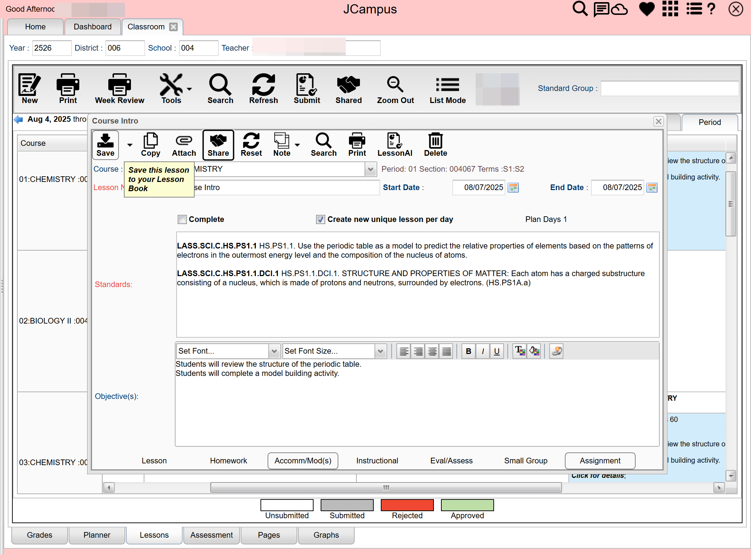Click the previous week blue arrow
This screenshot has height=560, width=751.
pyautogui.click(x=18, y=119)
